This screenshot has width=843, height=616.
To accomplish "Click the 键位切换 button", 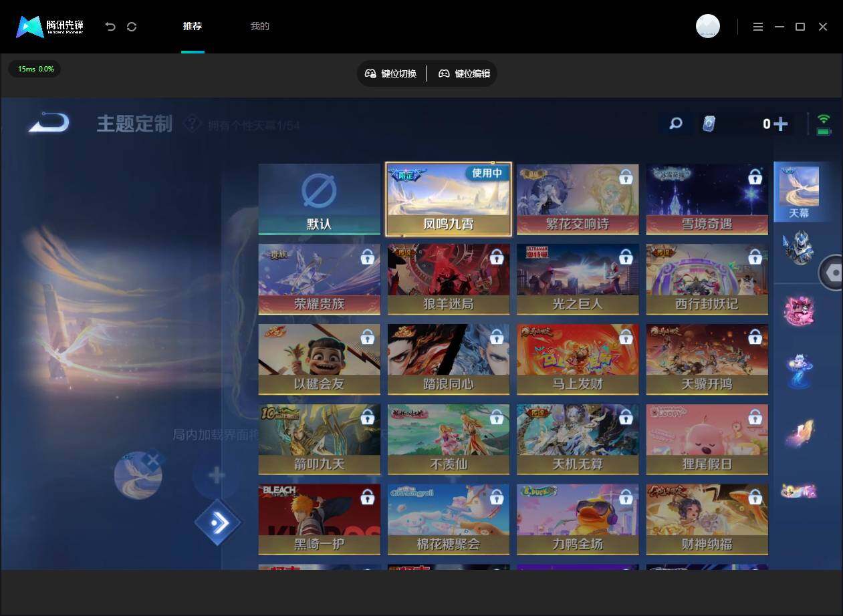I will point(391,73).
